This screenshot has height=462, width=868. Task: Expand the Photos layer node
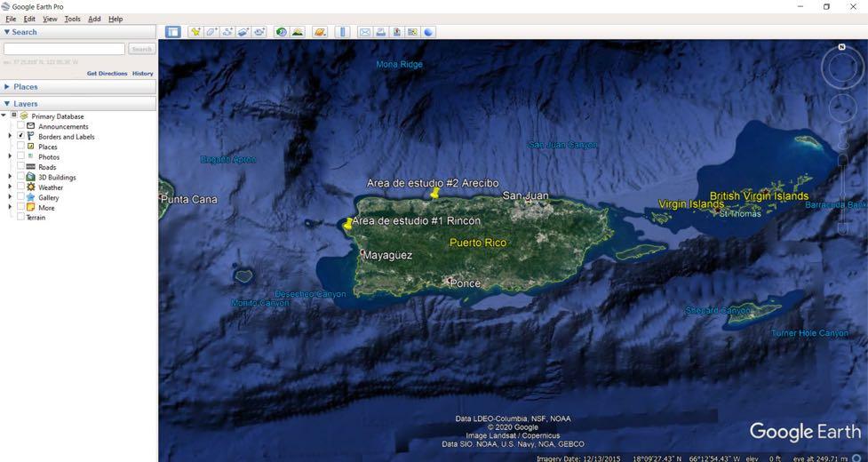pyautogui.click(x=10, y=156)
